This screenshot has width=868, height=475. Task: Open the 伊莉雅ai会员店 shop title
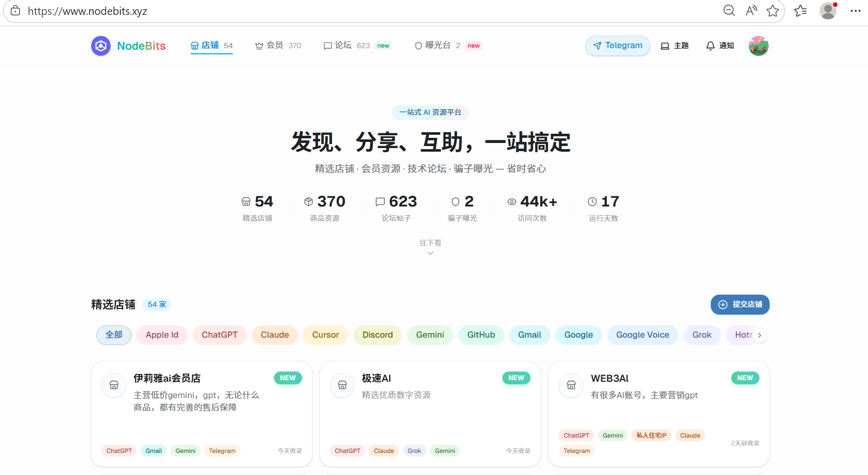click(167, 378)
